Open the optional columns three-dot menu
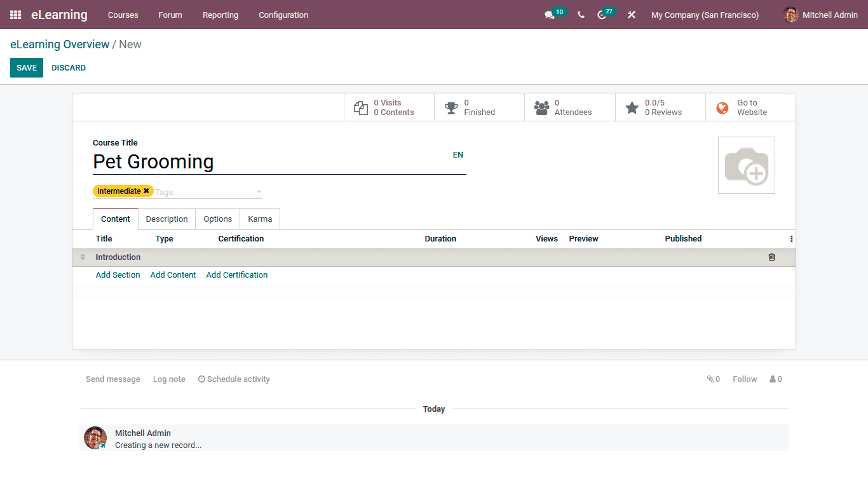The height and width of the screenshot is (488, 868). [x=790, y=238]
